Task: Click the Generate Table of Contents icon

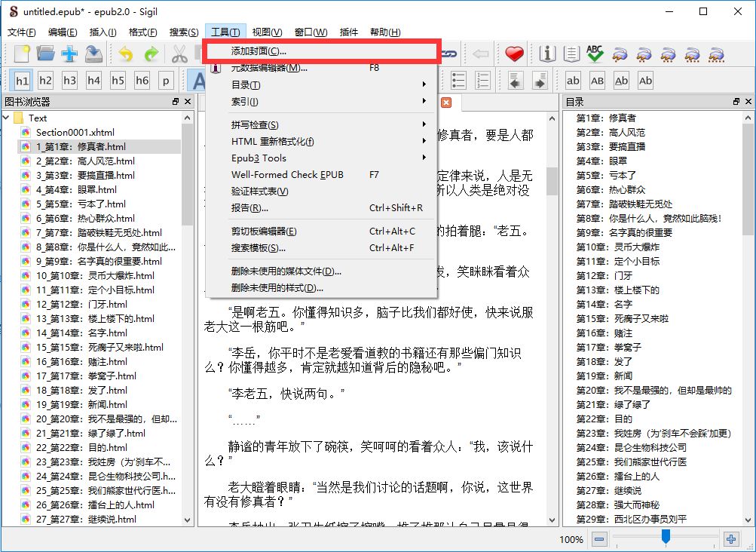Action: pos(571,54)
